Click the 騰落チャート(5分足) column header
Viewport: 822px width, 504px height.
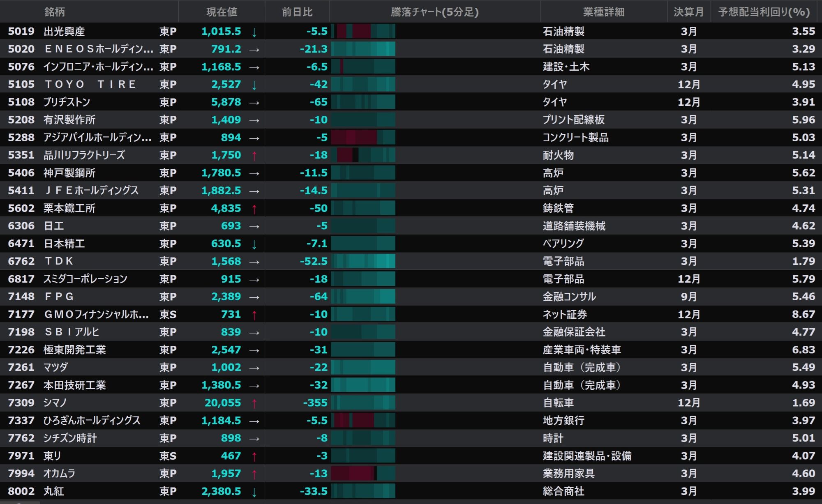(434, 12)
